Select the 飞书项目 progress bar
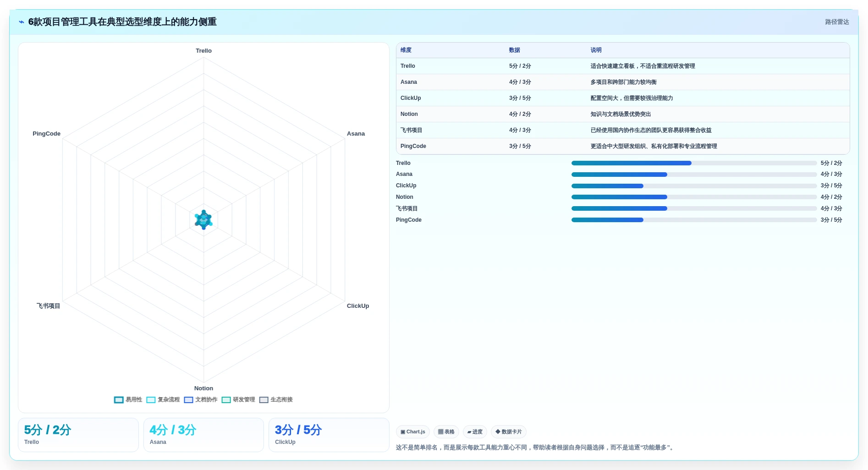 point(694,208)
